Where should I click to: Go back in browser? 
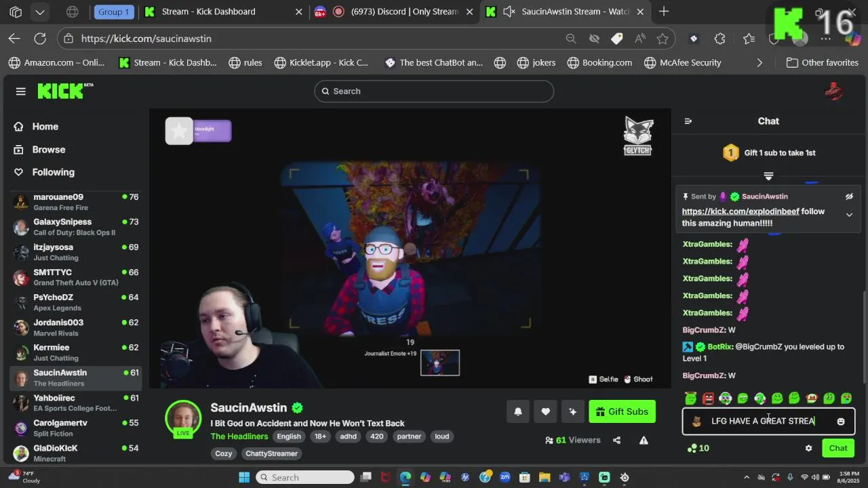[x=14, y=39]
